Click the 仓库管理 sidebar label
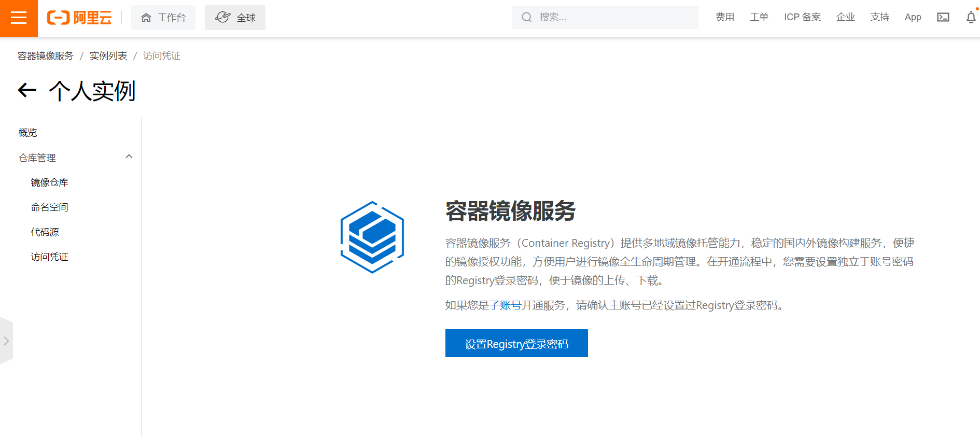This screenshot has width=980, height=437. (x=37, y=158)
